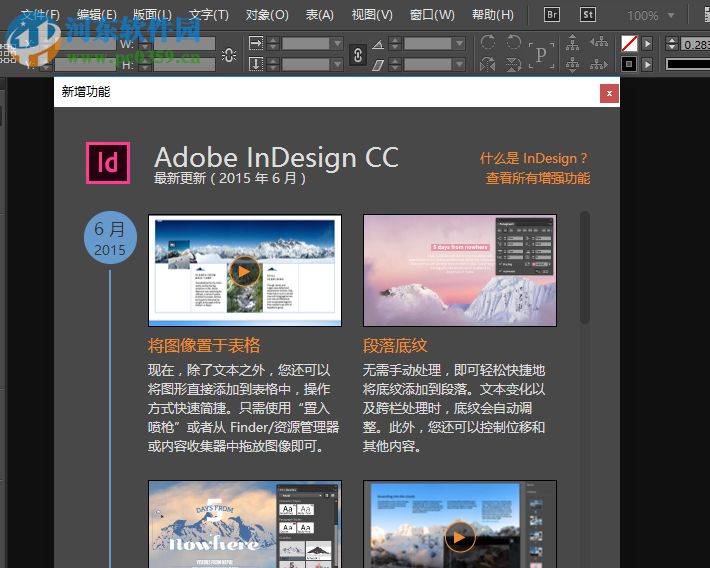The width and height of the screenshot is (710, 568).
Task: Rotate 90° counter-clockwise using toolbar icon
Action: [x=513, y=42]
